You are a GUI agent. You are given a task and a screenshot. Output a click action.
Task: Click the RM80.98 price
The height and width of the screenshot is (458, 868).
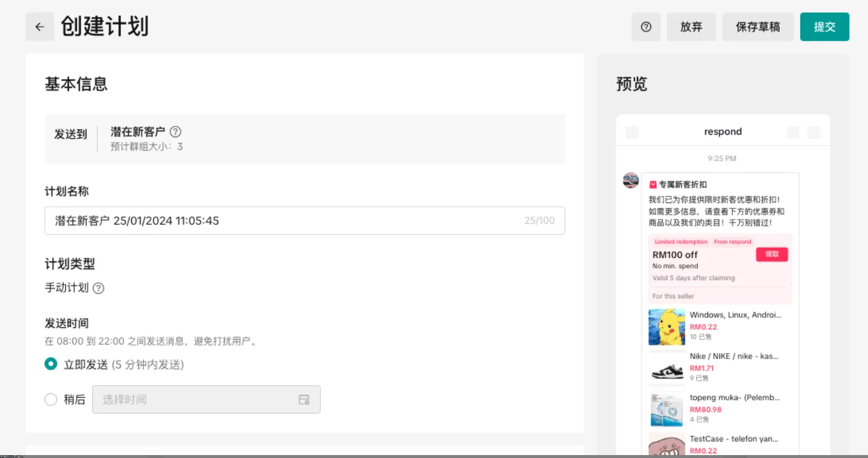pyautogui.click(x=706, y=409)
